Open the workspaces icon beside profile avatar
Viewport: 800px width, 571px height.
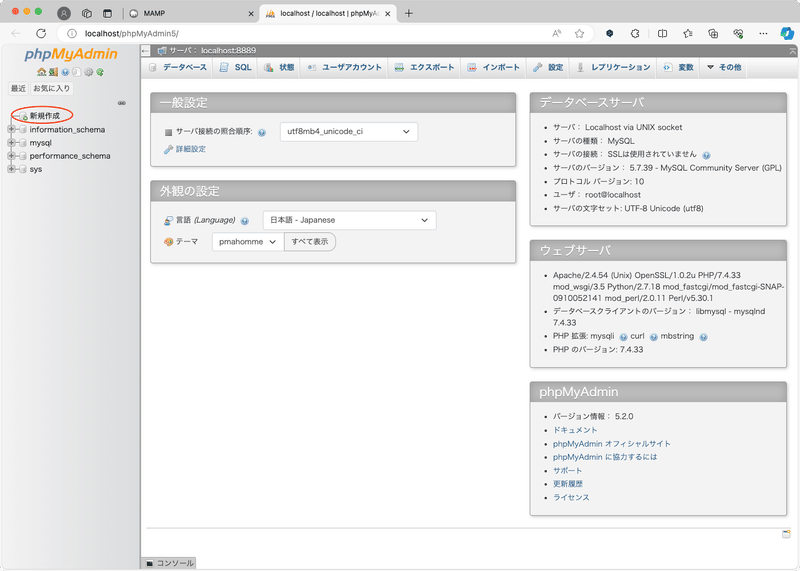click(x=87, y=13)
